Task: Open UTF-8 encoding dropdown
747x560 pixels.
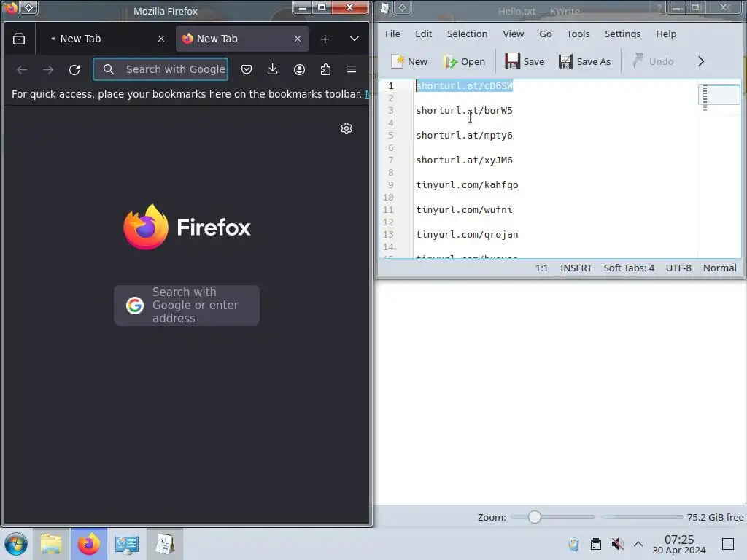Action: coord(678,268)
